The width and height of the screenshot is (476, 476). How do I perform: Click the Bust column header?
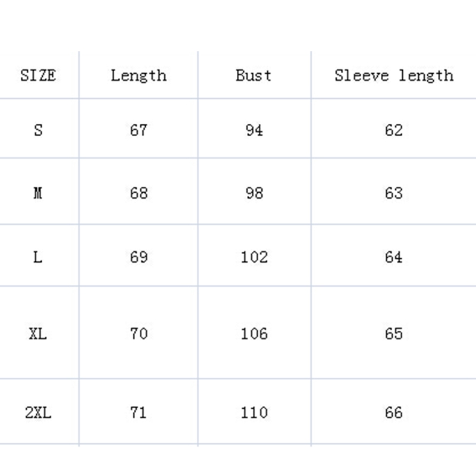(253, 76)
